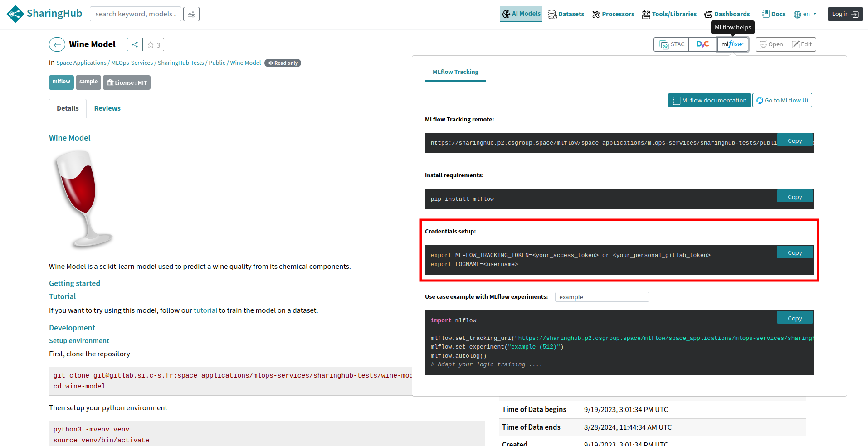The image size is (868, 446).
Task: Focus the keyword search field
Action: 136,14
